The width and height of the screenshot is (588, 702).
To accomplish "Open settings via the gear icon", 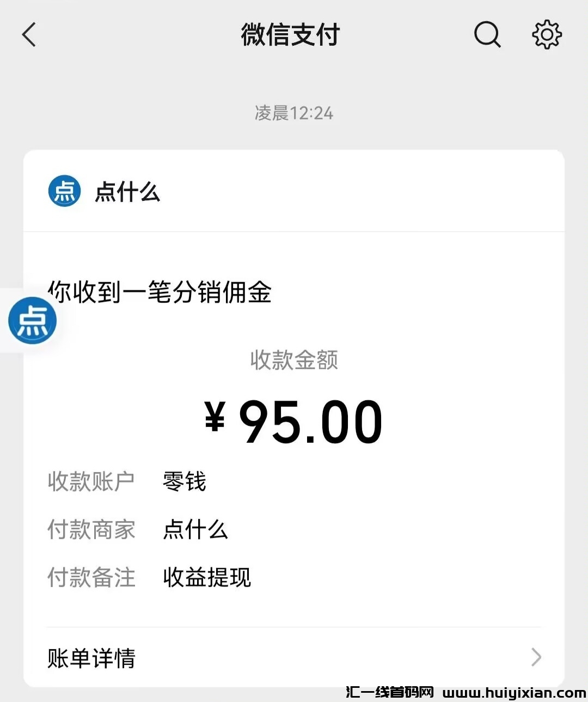I will tap(546, 35).
